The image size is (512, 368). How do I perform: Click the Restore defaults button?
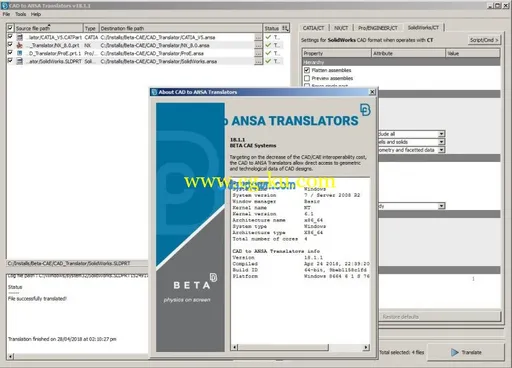440,316
